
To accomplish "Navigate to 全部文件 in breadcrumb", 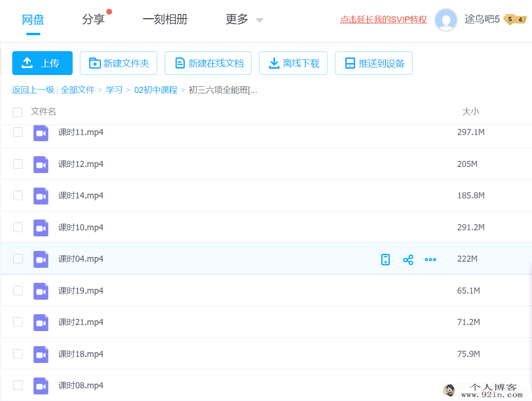I will tap(78, 90).
